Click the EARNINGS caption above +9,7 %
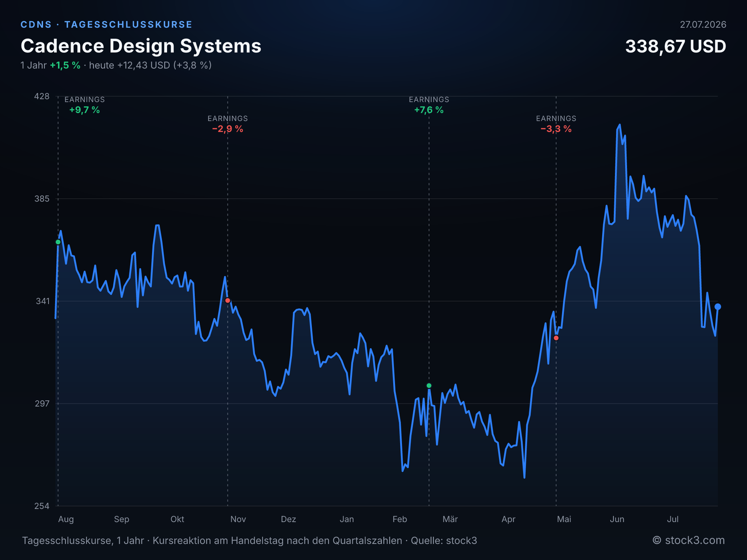747x560 pixels. coord(85,99)
